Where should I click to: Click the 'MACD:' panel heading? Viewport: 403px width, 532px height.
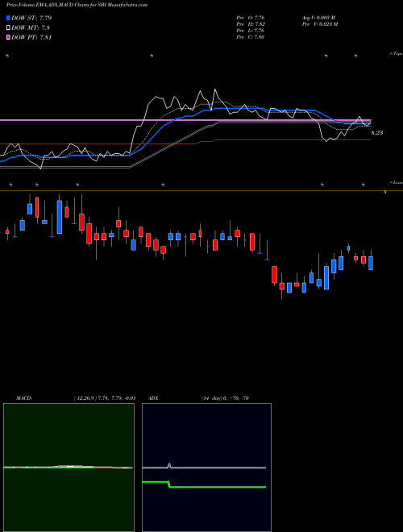24,398
